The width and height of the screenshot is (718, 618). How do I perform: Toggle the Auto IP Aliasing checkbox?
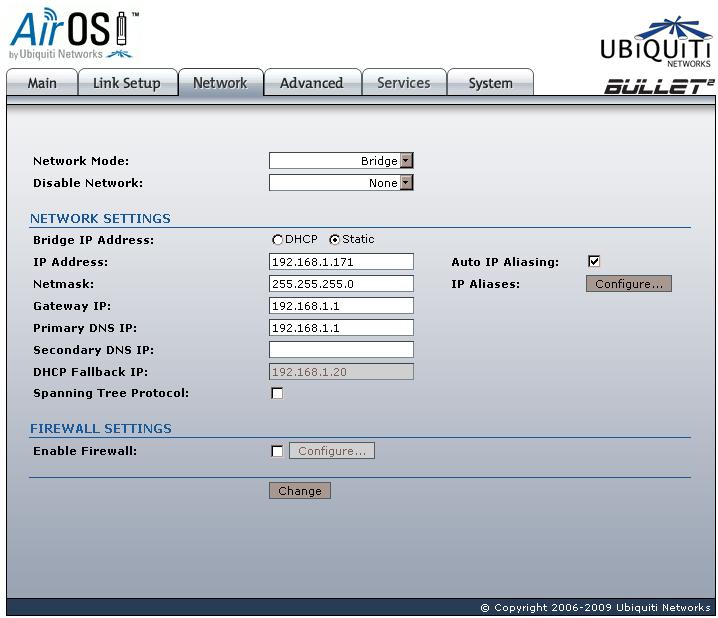coord(594,261)
